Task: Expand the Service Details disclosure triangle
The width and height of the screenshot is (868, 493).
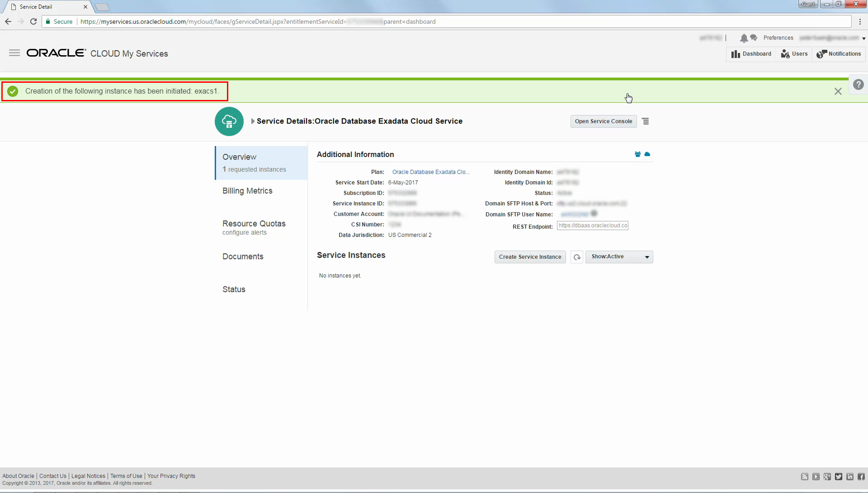Action: (253, 121)
